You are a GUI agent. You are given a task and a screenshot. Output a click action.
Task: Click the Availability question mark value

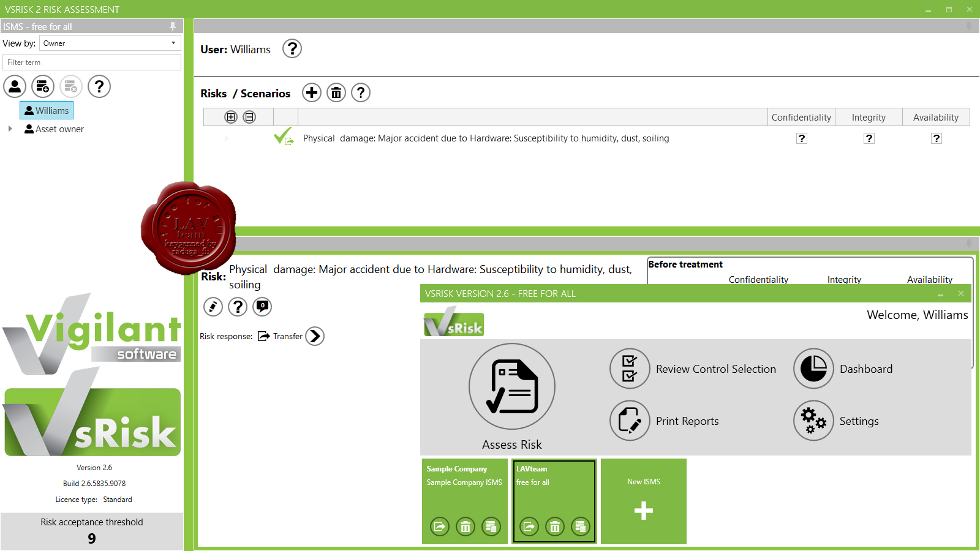(x=937, y=138)
